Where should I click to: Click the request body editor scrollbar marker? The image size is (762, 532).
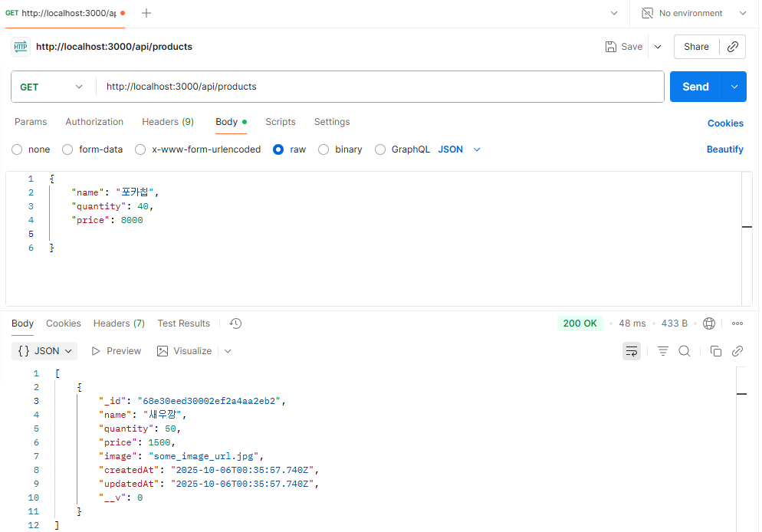click(x=747, y=227)
